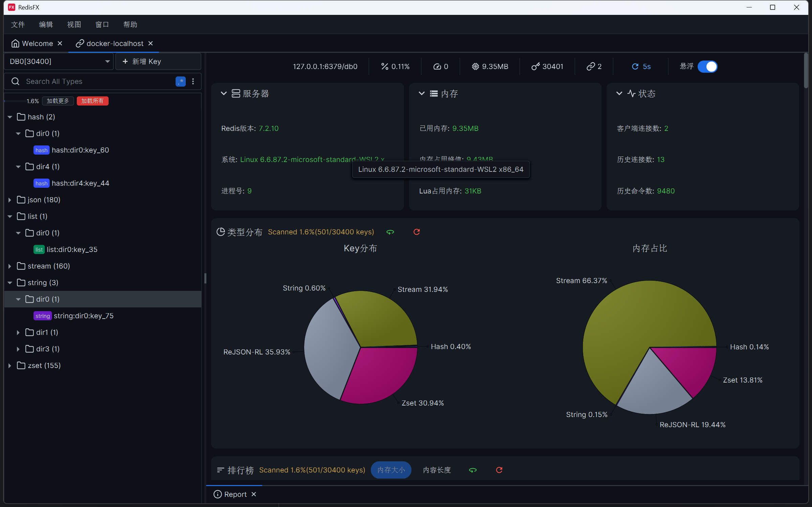Click the search magnifier icon in sidebar
The height and width of the screenshot is (507, 812).
pyautogui.click(x=15, y=81)
